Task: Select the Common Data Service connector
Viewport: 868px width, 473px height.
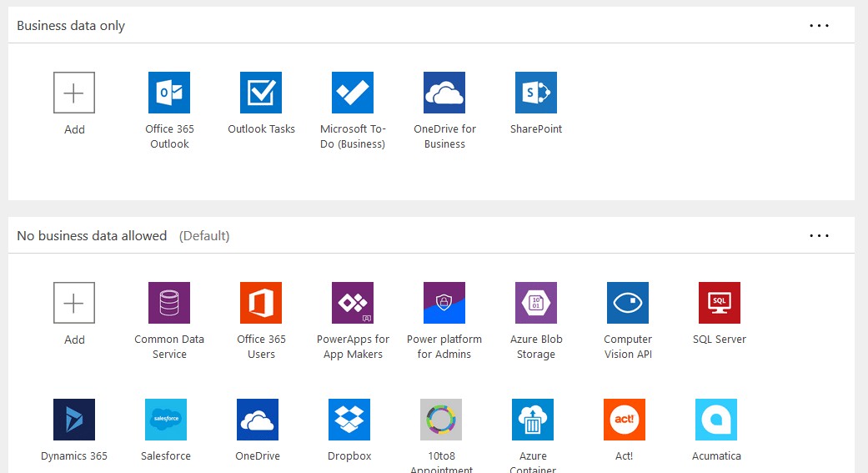Action: (x=169, y=303)
